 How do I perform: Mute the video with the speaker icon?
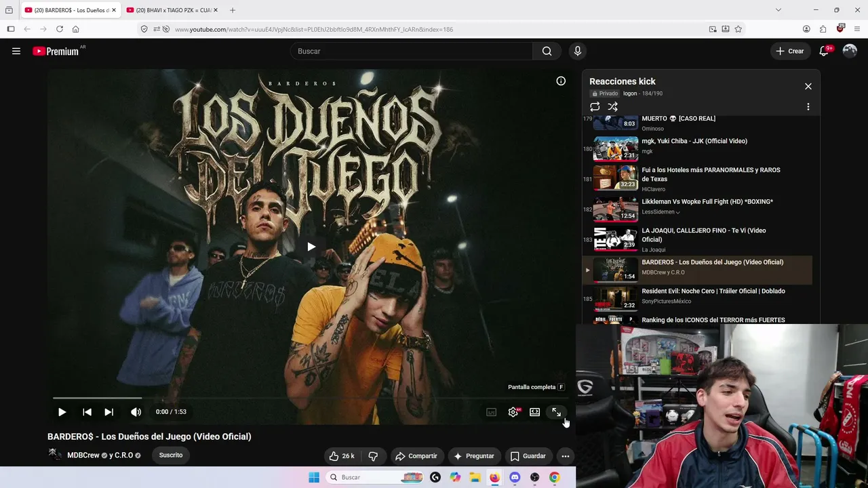point(136,412)
